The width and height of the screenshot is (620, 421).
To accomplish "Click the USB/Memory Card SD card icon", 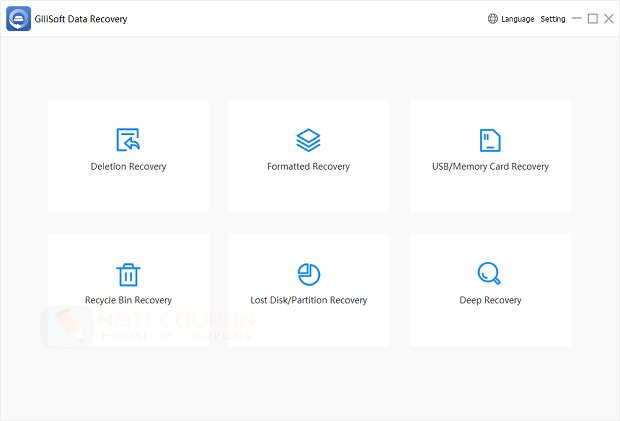I will pos(490,139).
